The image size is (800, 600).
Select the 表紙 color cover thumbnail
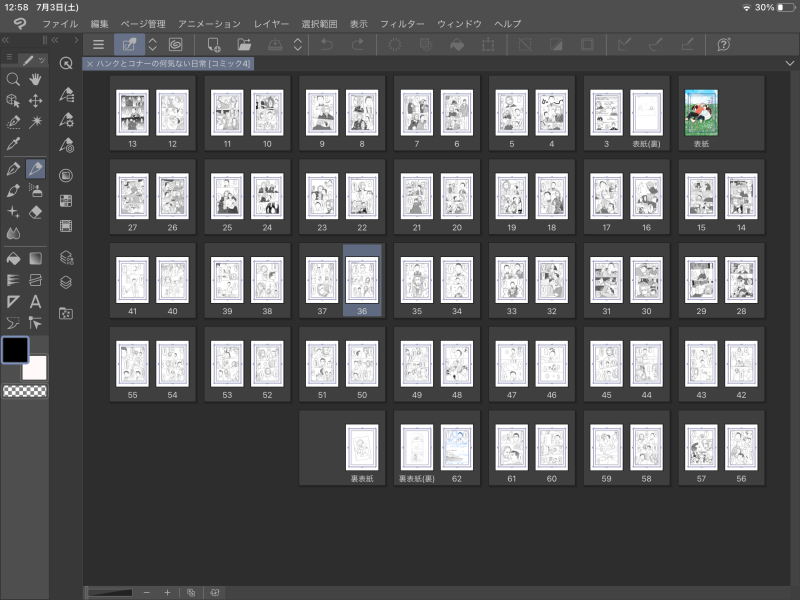click(702, 113)
